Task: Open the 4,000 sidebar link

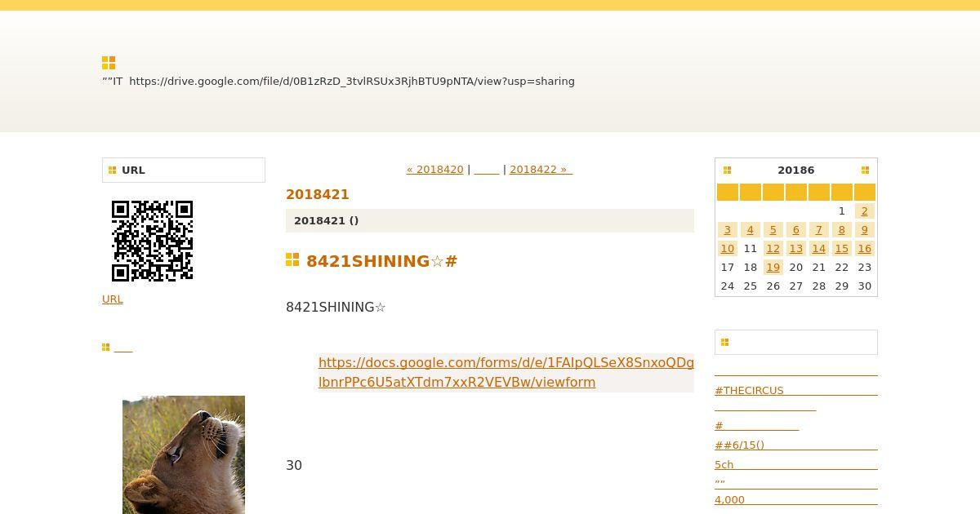Action: click(x=796, y=500)
